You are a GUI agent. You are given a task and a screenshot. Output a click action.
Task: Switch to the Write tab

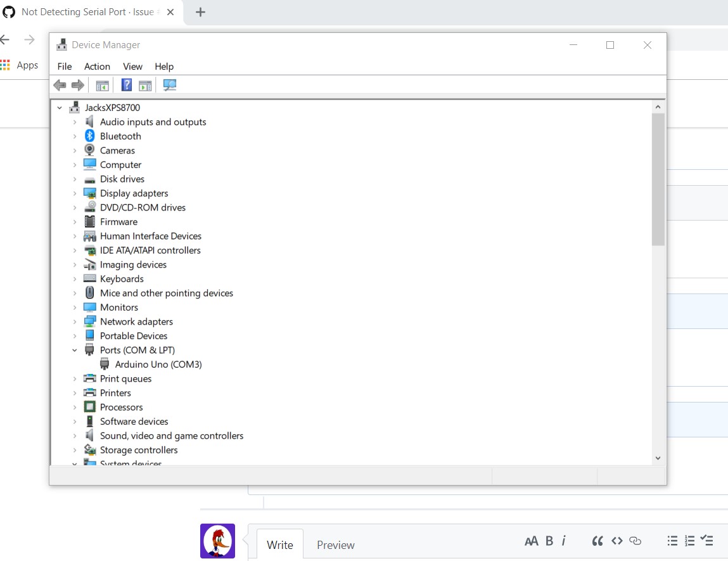[279, 545]
